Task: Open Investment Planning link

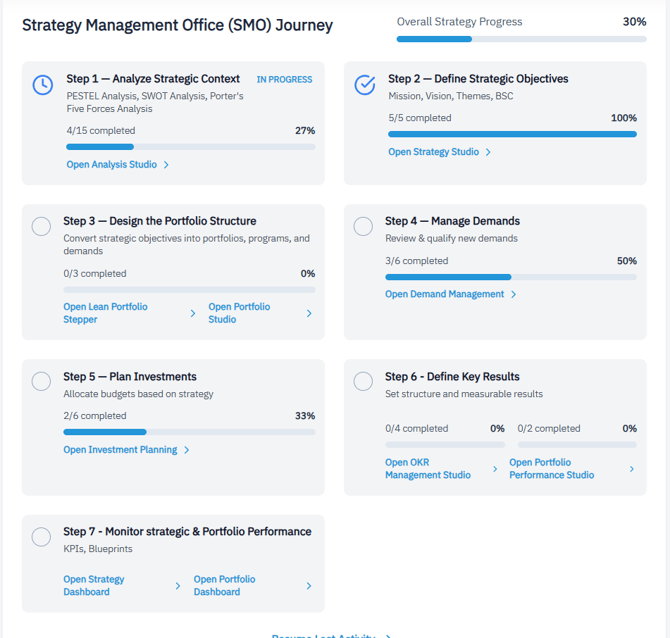Action: (x=120, y=450)
